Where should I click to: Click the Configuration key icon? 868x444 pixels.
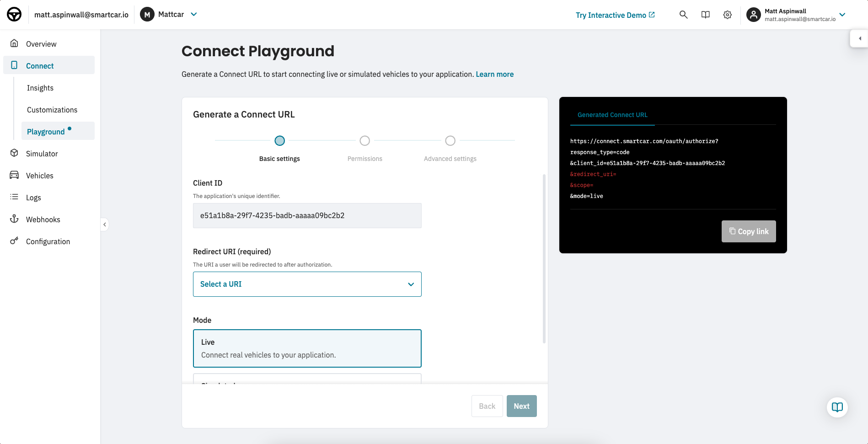pos(14,241)
